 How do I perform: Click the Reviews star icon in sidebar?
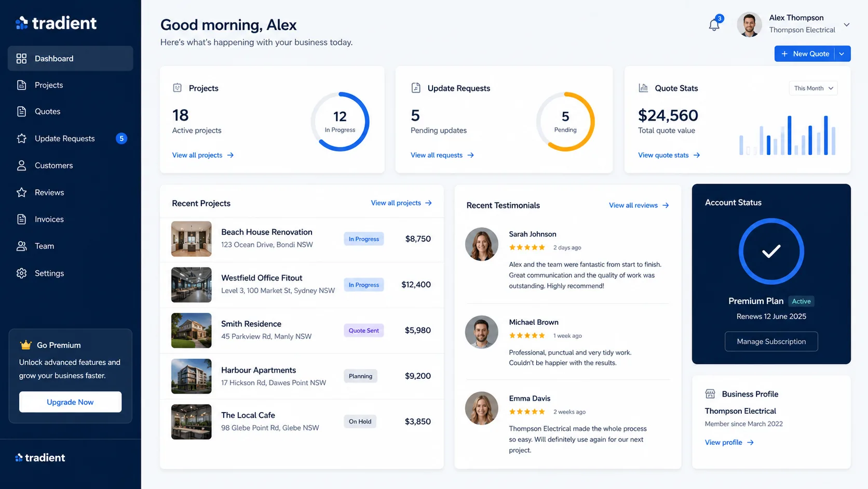[x=21, y=192]
